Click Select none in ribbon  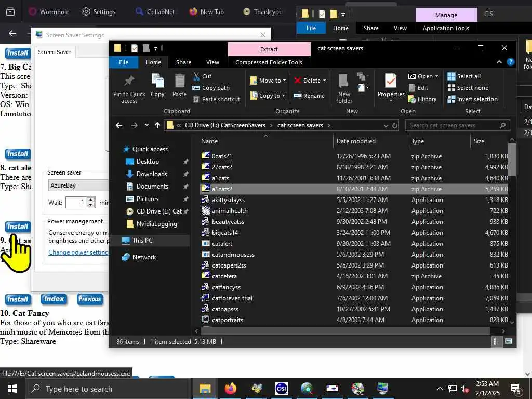(x=468, y=88)
